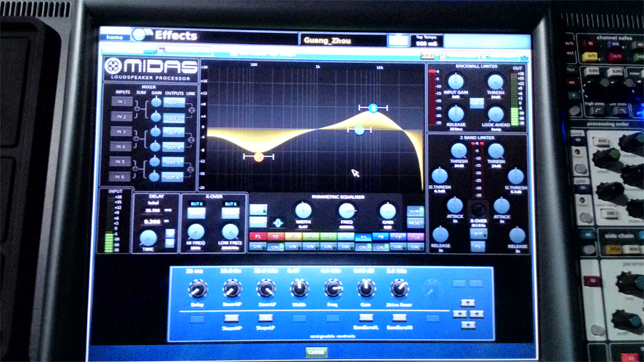Select the P1 EQ band tab

(258, 237)
